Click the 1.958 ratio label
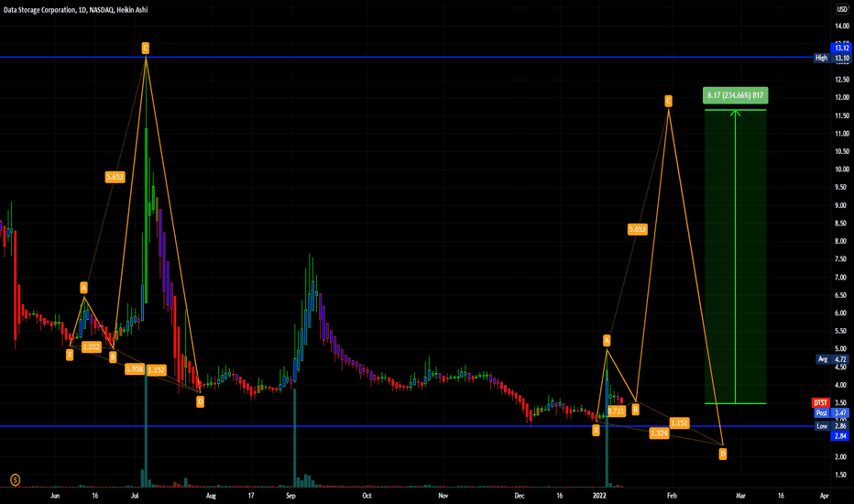The height and width of the screenshot is (504, 854). (x=135, y=369)
